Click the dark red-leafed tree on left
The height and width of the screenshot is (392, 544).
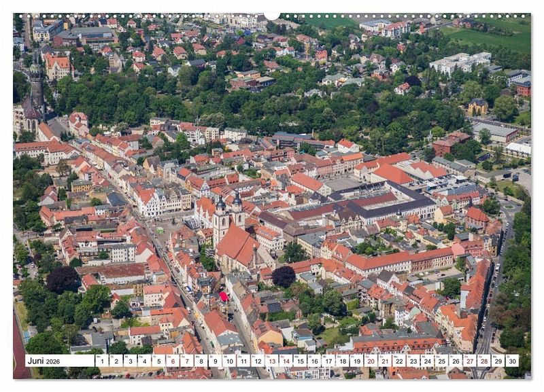tap(63, 279)
